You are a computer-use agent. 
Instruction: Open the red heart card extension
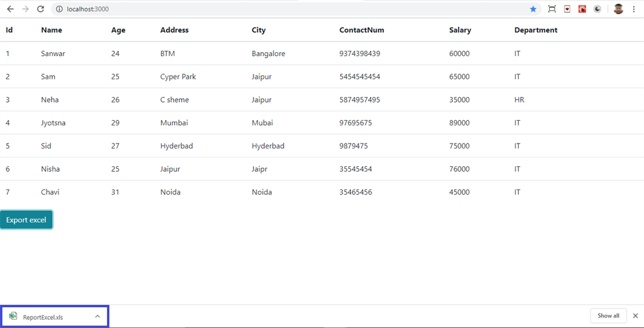(x=567, y=9)
